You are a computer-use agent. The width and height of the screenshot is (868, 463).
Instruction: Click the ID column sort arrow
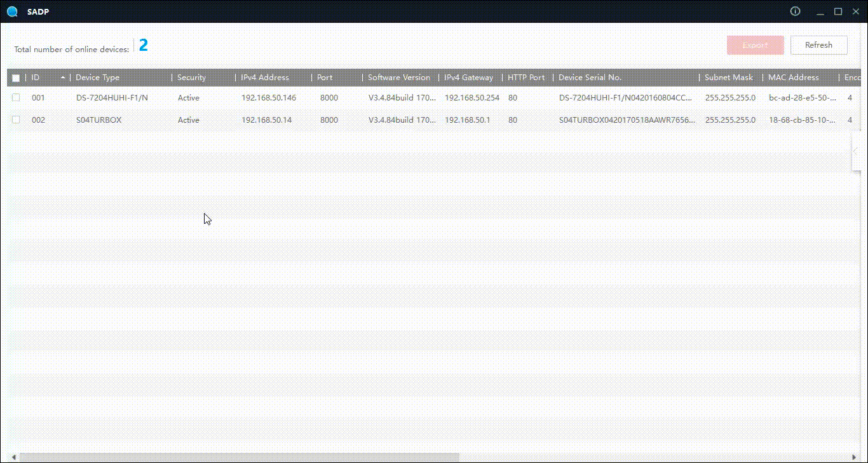pos(63,78)
